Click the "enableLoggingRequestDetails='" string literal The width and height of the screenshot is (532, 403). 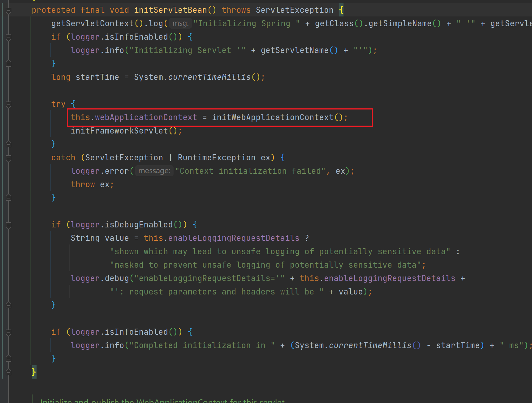coord(209,278)
